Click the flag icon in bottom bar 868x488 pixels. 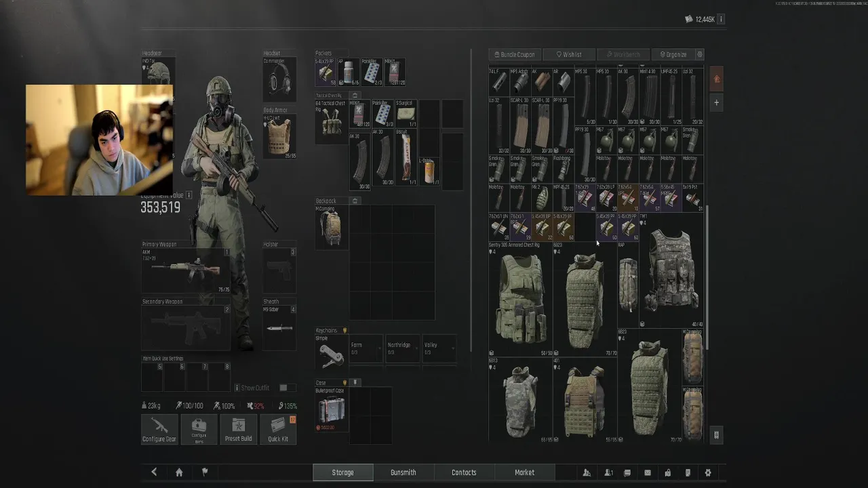tap(204, 472)
